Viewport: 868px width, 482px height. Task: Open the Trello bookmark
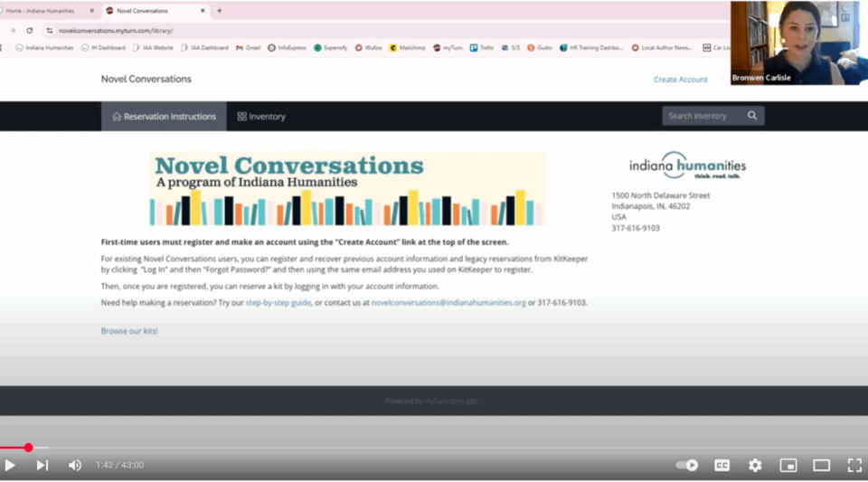point(482,48)
